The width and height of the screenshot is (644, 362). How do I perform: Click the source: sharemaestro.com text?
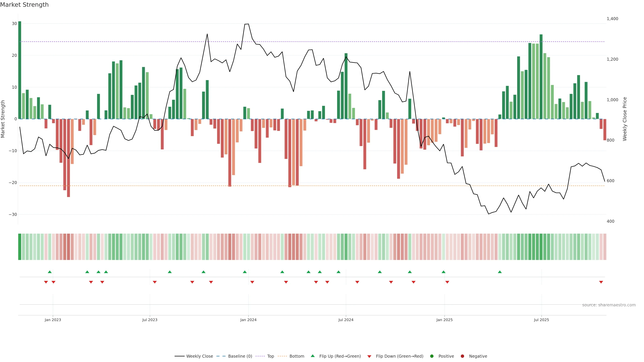click(x=609, y=305)
